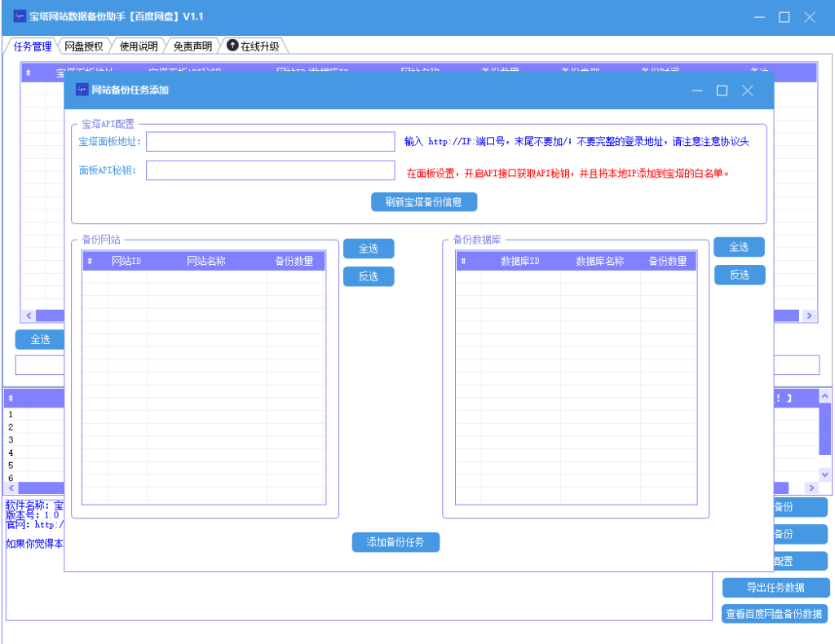Select row 1 in the log list
This screenshot has width=835, height=644.
34,414
